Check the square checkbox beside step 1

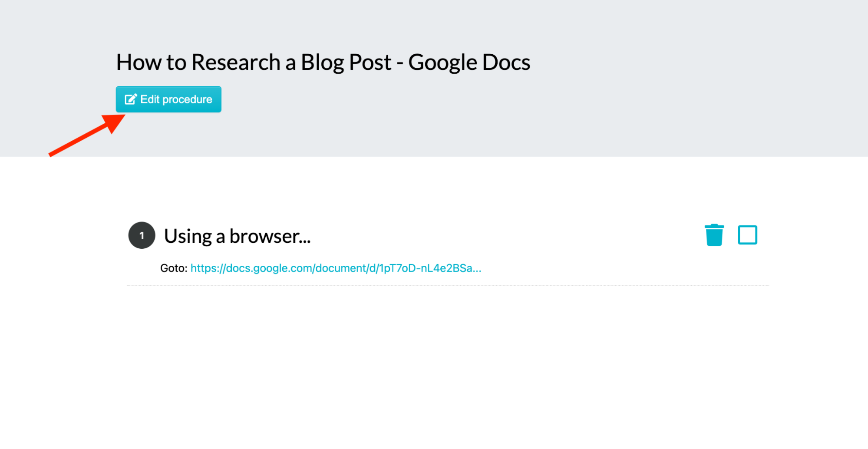(x=747, y=235)
